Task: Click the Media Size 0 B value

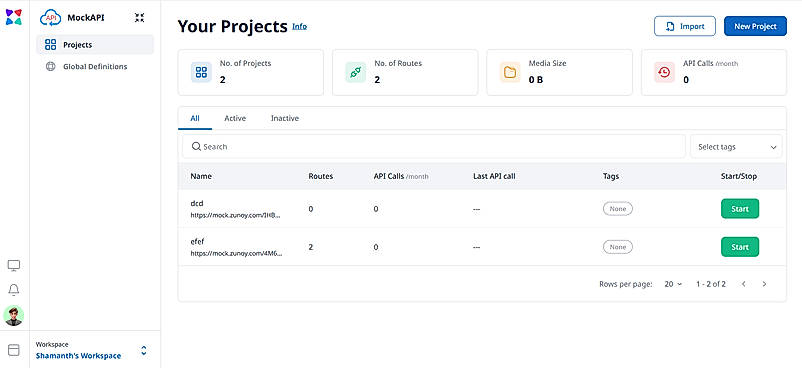Action: 536,80
